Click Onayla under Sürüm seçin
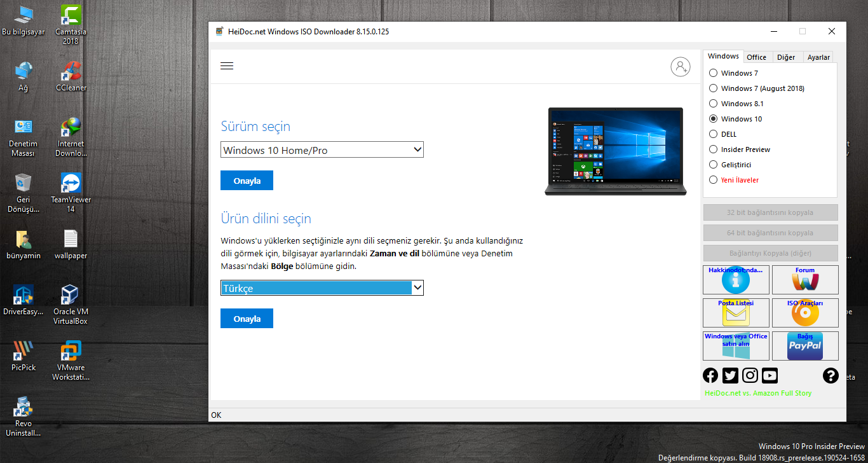 tap(247, 181)
